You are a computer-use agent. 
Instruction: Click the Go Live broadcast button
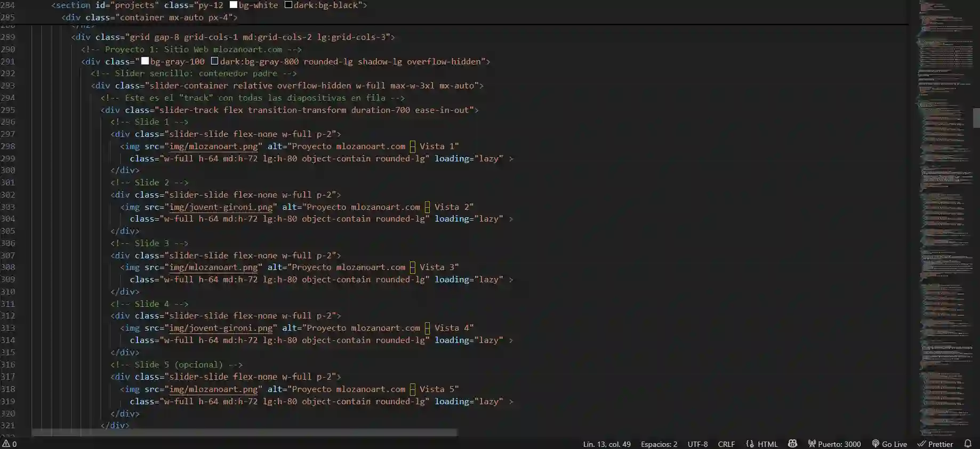pos(889,444)
